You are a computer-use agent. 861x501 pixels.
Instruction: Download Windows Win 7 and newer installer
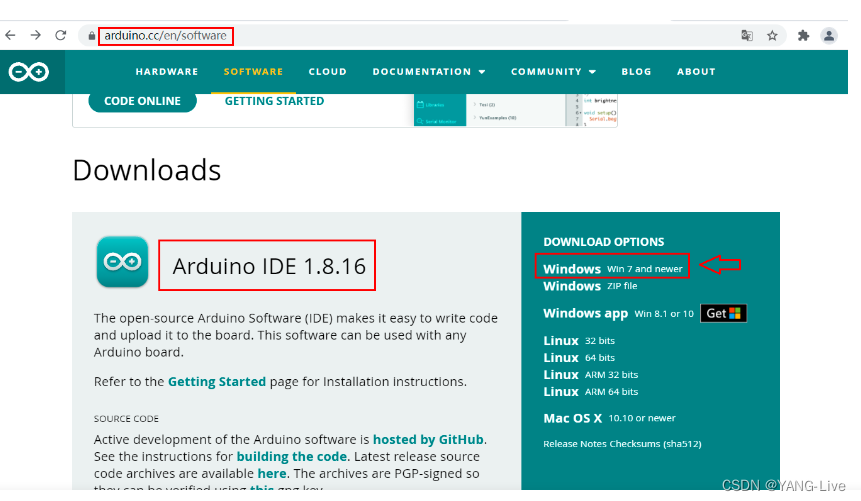tap(612, 269)
